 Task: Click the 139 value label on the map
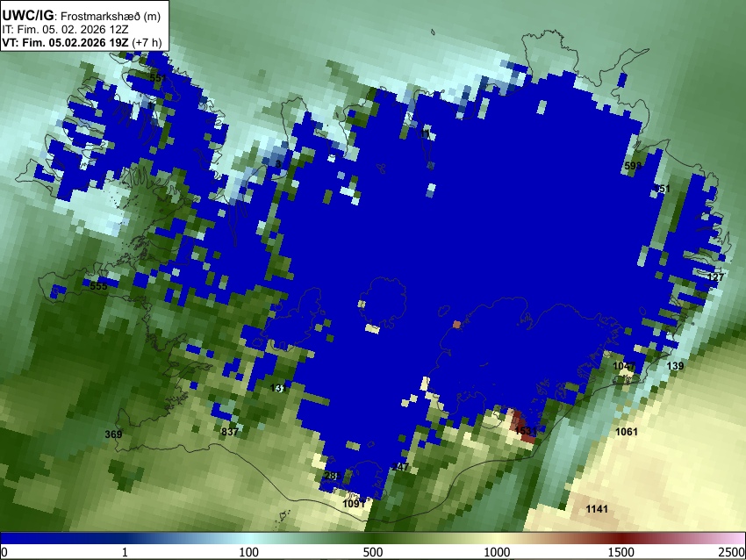pos(675,366)
